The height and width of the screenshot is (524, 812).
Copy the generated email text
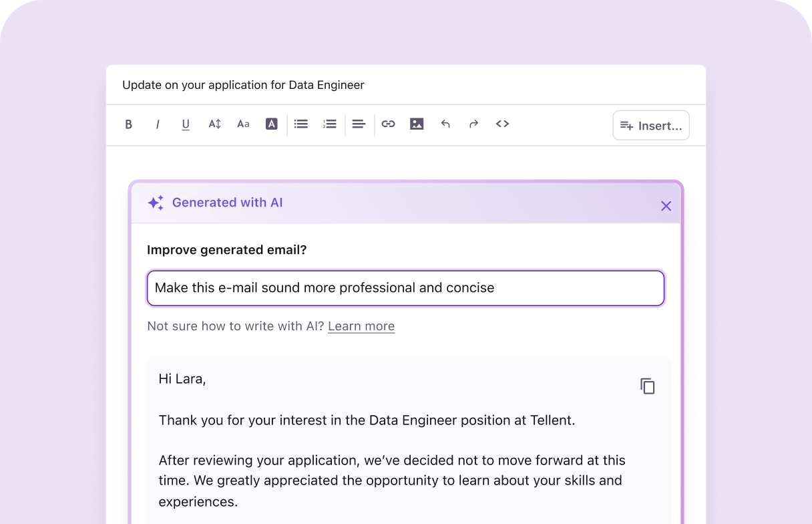(647, 386)
